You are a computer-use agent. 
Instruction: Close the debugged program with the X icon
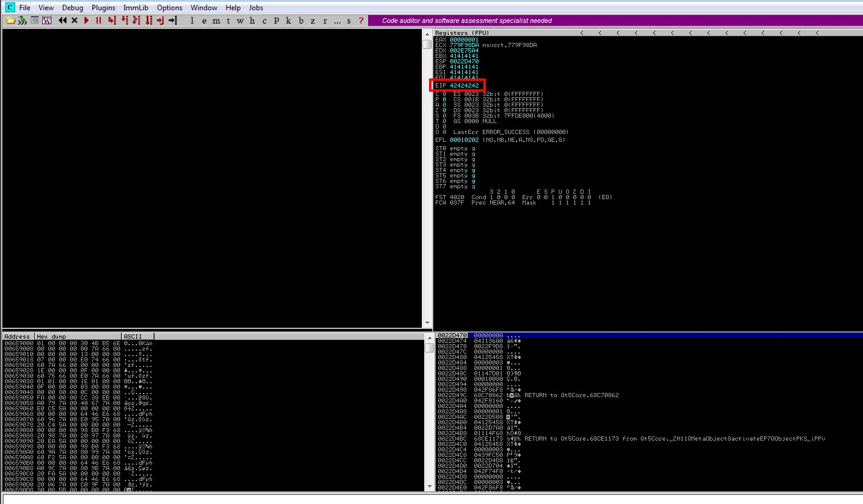click(75, 21)
